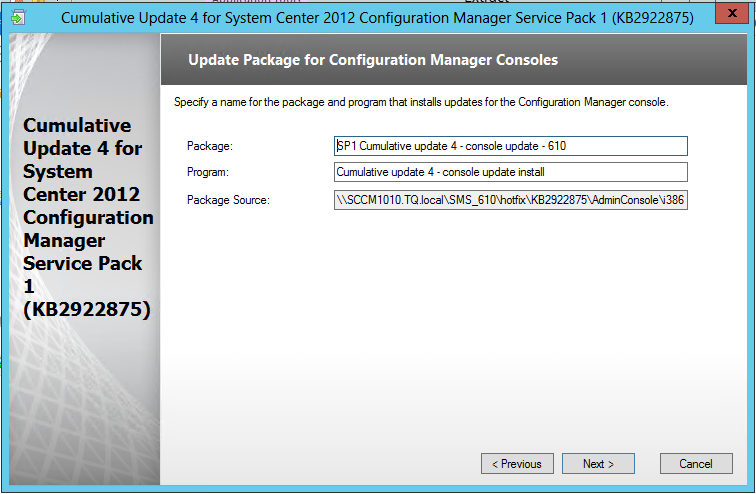Viewport: 756px width, 494px height.
Task: Click the wizard window title bar text
Action: [377, 18]
